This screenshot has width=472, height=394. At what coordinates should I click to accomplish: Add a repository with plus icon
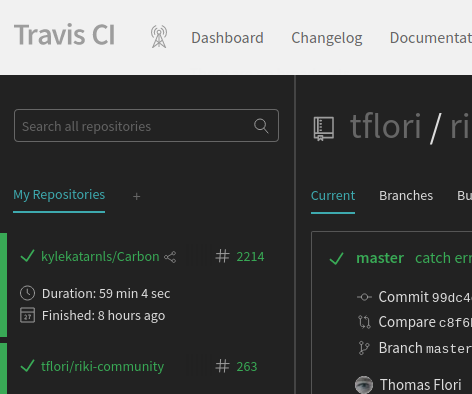[136, 197]
